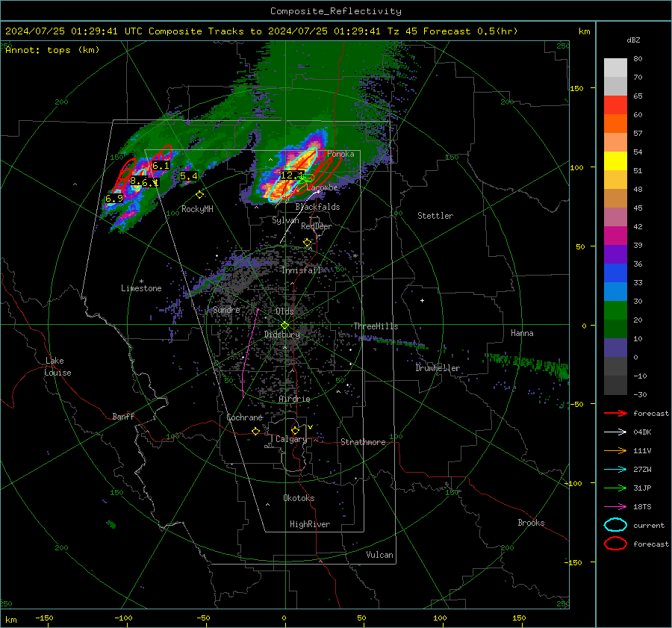Click the Annot: tops (km) label
The height and width of the screenshot is (628, 672).
pyautogui.click(x=52, y=50)
